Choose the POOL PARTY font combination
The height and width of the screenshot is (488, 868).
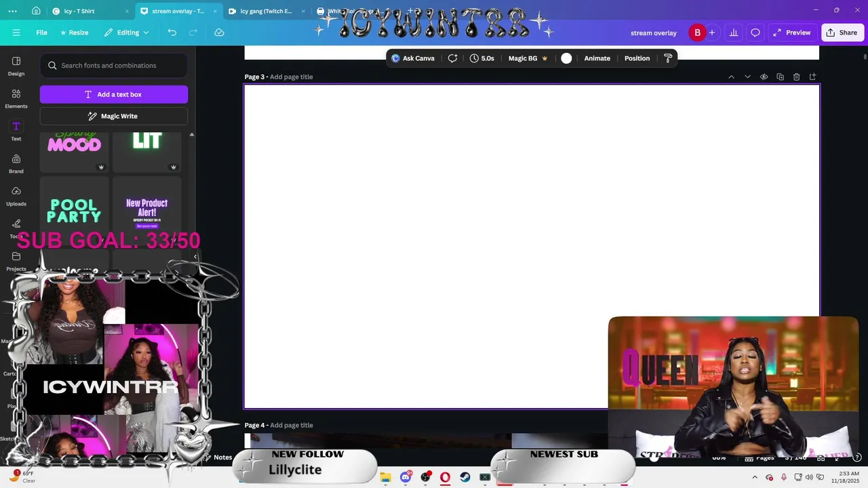(75, 211)
